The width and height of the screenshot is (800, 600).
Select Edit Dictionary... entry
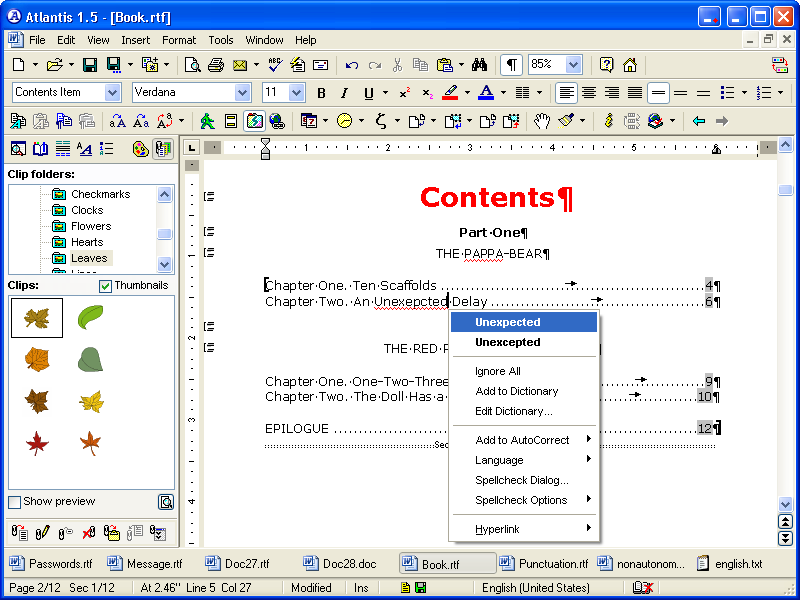pyautogui.click(x=524, y=411)
